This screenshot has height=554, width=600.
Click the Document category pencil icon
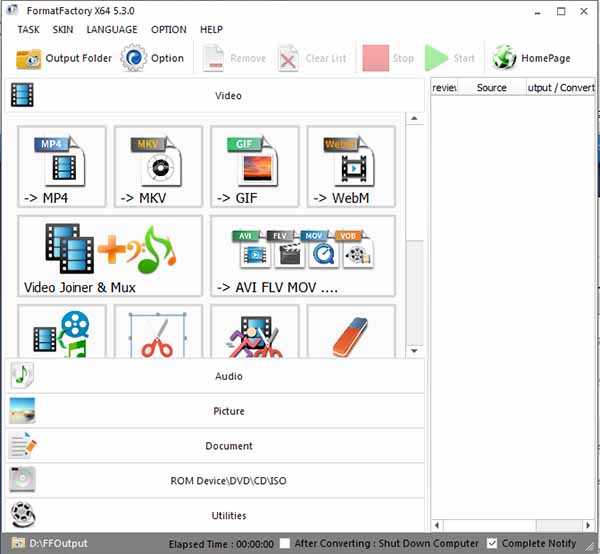(x=22, y=445)
